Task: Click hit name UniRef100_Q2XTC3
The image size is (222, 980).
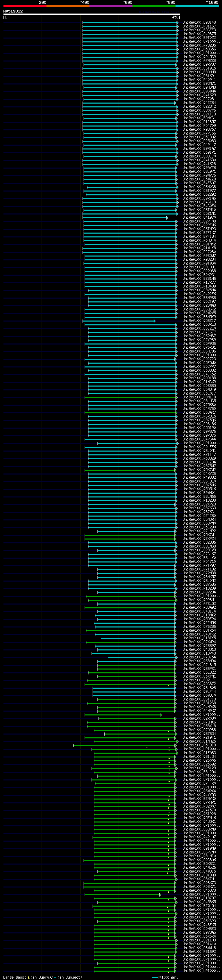Action: (199, 114)
